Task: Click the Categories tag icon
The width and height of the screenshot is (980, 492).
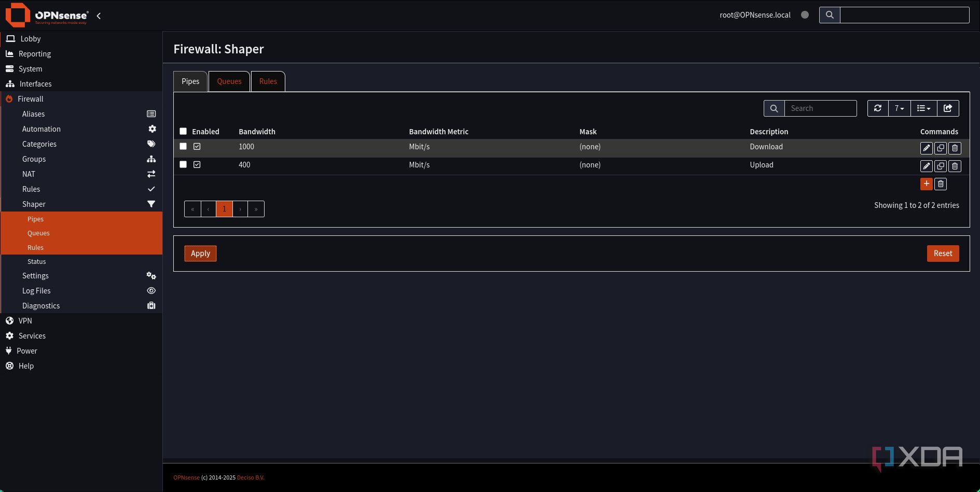Action: pyautogui.click(x=151, y=144)
